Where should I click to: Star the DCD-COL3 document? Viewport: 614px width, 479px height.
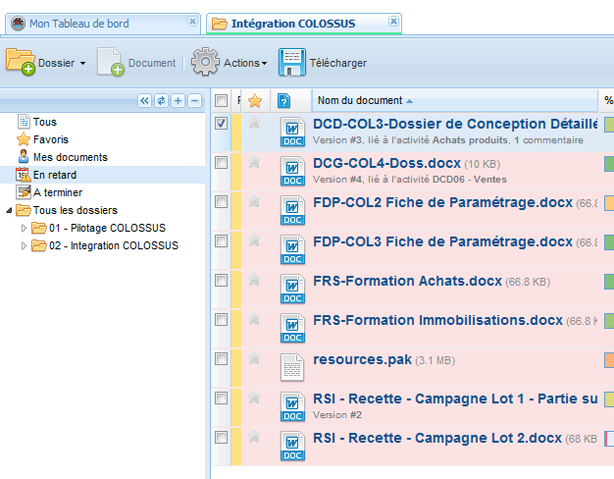click(x=255, y=123)
